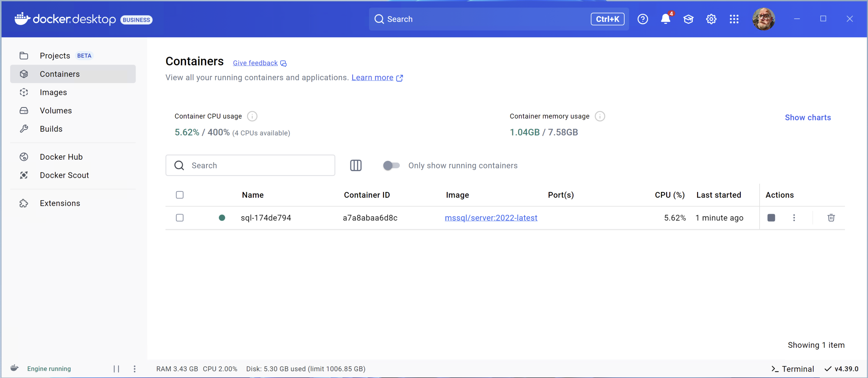Open notifications bell with 4 alerts
868x378 pixels.
click(665, 19)
